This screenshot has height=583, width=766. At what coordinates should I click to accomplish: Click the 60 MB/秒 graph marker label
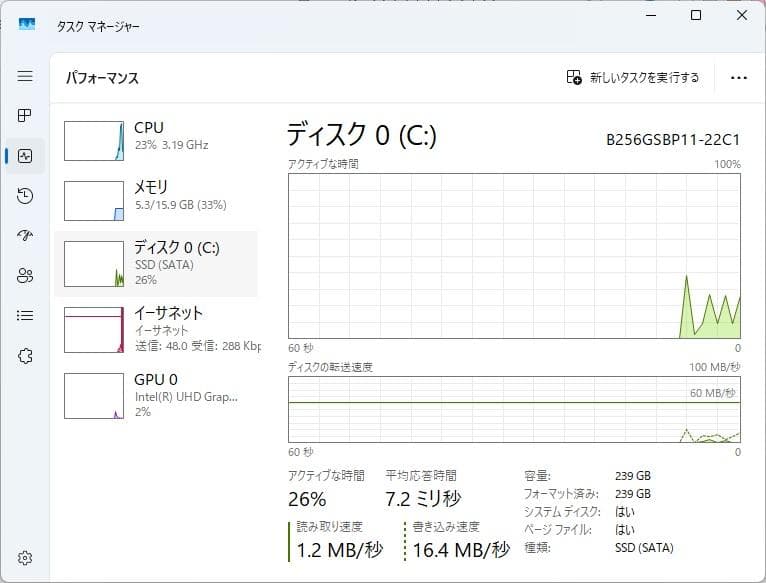[713, 393]
